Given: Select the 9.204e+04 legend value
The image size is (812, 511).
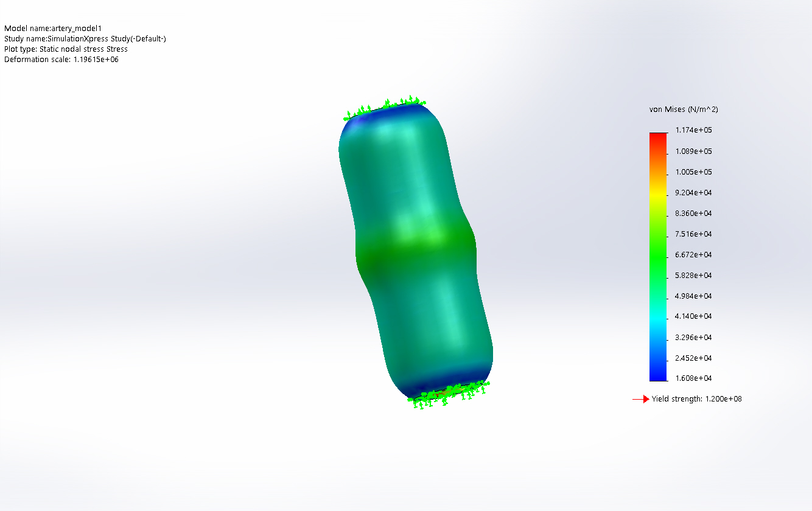Looking at the screenshot, I should click(693, 192).
